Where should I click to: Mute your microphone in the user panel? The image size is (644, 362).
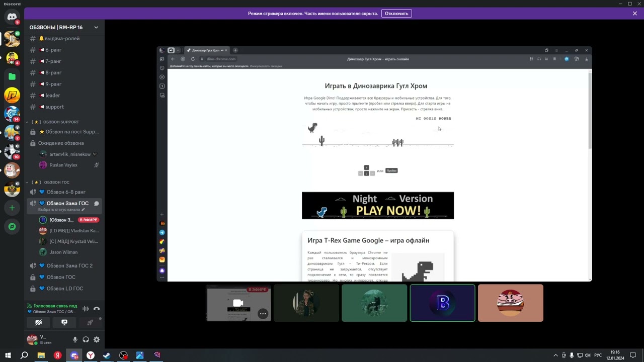[x=75, y=340]
